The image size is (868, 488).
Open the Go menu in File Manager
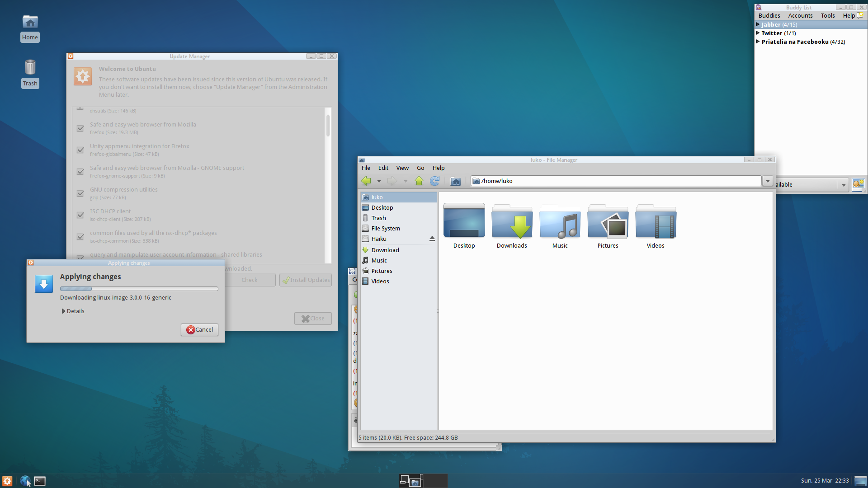(420, 168)
